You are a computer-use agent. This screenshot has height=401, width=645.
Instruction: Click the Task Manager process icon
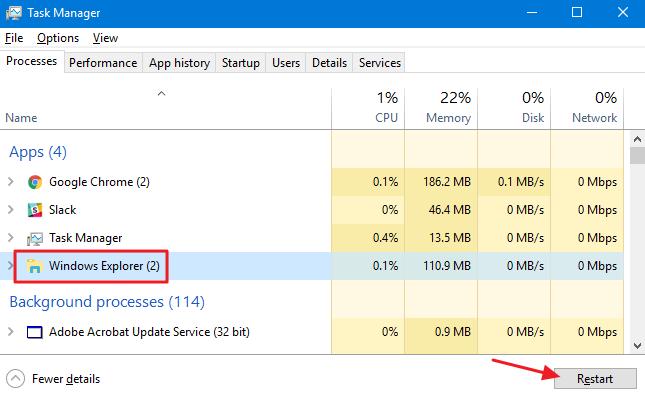click(x=35, y=238)
